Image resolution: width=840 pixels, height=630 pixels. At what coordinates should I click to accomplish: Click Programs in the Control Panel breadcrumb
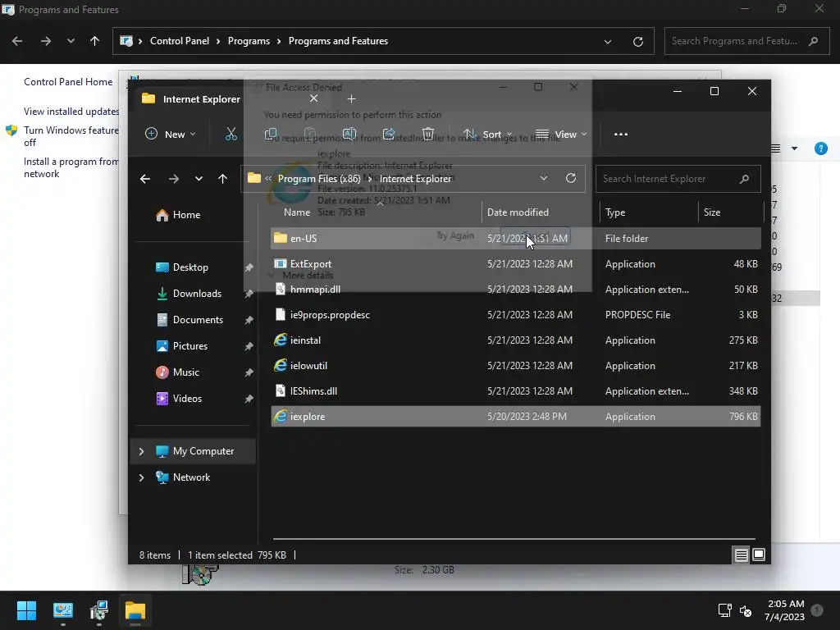pyautogui.click(x=249, y=41)
